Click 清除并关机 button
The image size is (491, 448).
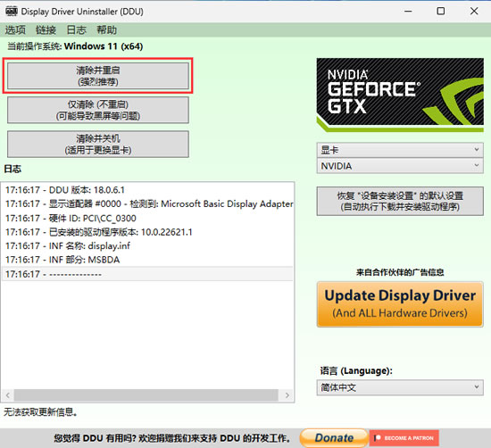98,144
